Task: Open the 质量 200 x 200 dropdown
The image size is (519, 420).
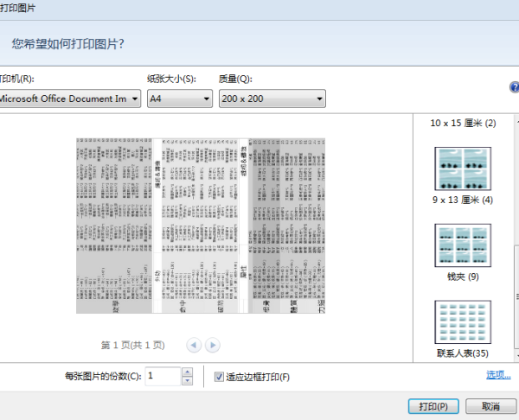Action: 272,99
